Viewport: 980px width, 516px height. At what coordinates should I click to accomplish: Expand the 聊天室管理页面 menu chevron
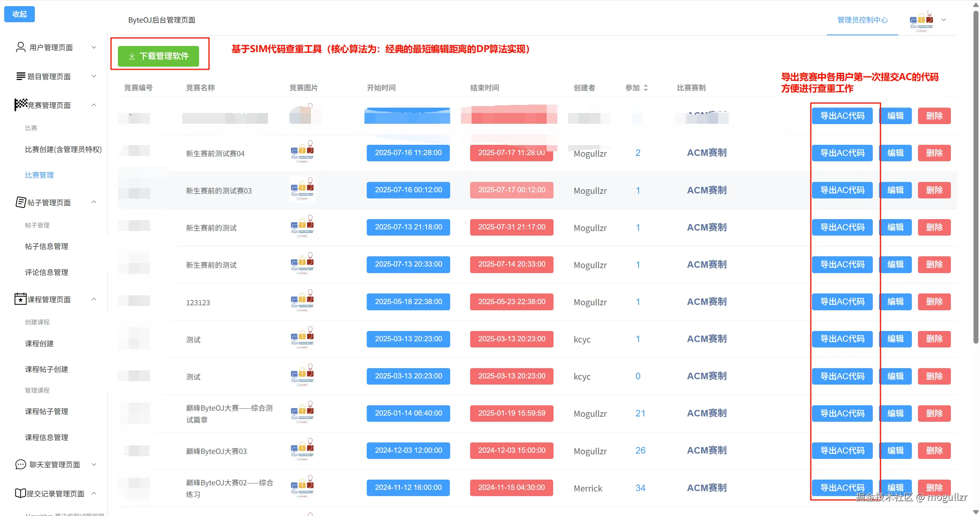94,464
